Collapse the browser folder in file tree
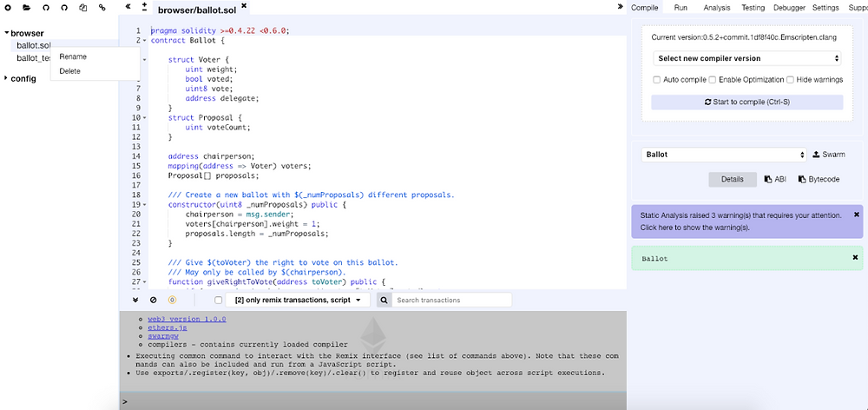Screen dimensions: 868x410 click(7, 33)
